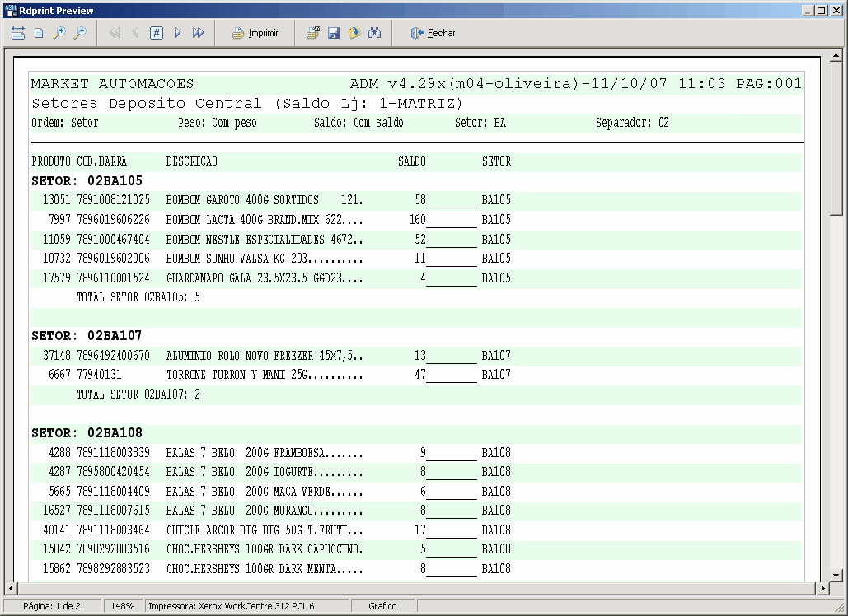This screenshot has height=616, width=848.
Task: Open the go-to page number (#) button
Action: 157,33
